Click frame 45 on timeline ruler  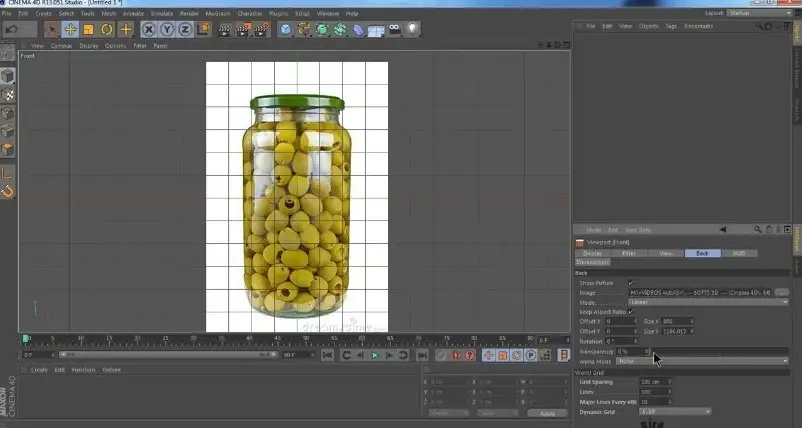[x=278, y=339]
